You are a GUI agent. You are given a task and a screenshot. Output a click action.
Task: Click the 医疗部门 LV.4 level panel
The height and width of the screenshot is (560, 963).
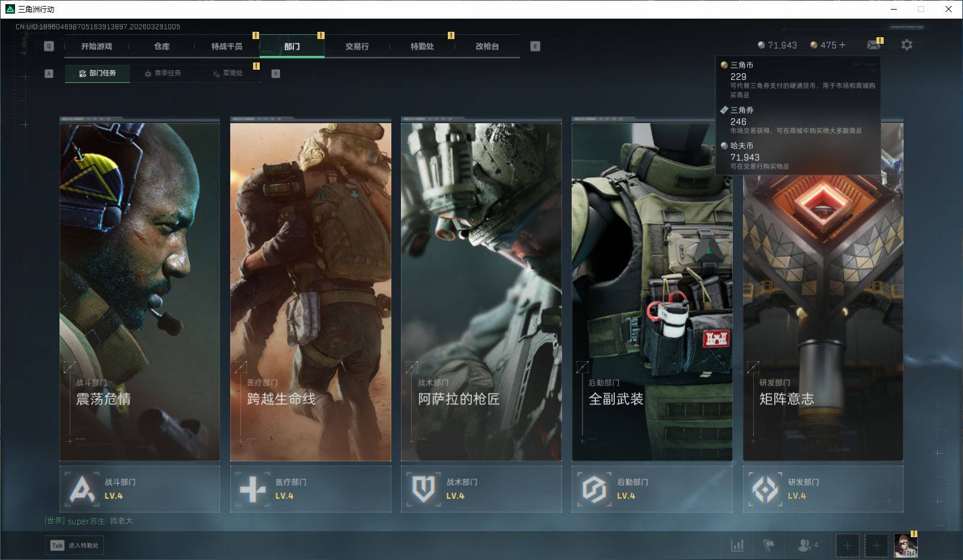[x=311, y=489]
